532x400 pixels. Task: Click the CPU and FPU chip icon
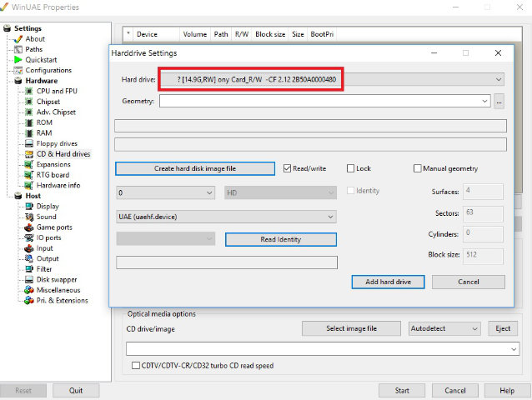(x=29, y=91)
